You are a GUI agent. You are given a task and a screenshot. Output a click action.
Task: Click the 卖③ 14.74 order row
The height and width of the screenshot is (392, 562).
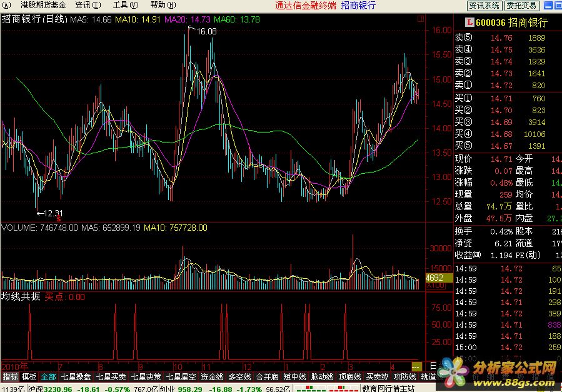(x=500, y=61)
